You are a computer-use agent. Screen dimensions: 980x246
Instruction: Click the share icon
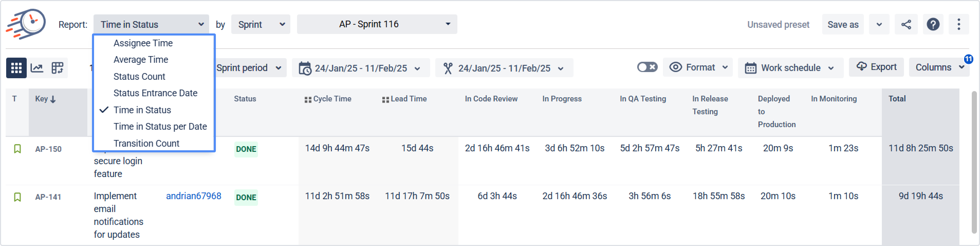click(906, 25)
